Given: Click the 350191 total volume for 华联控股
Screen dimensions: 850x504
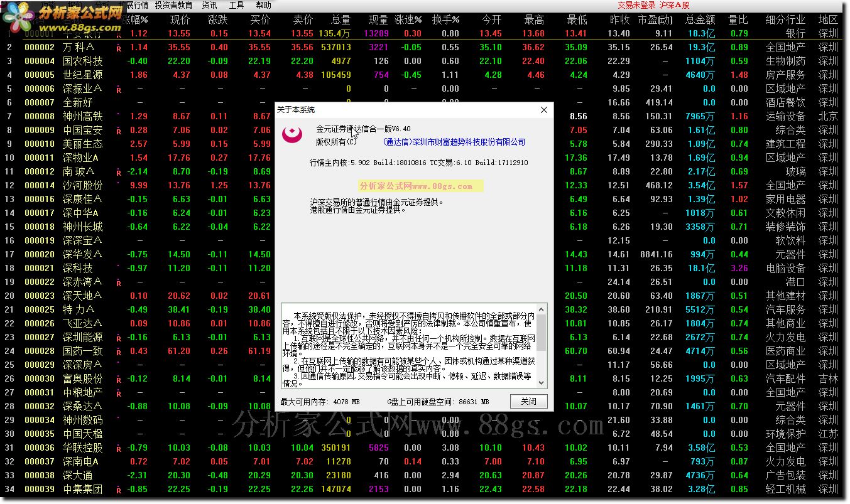Looking at the screenshot, I should point(335,448).
